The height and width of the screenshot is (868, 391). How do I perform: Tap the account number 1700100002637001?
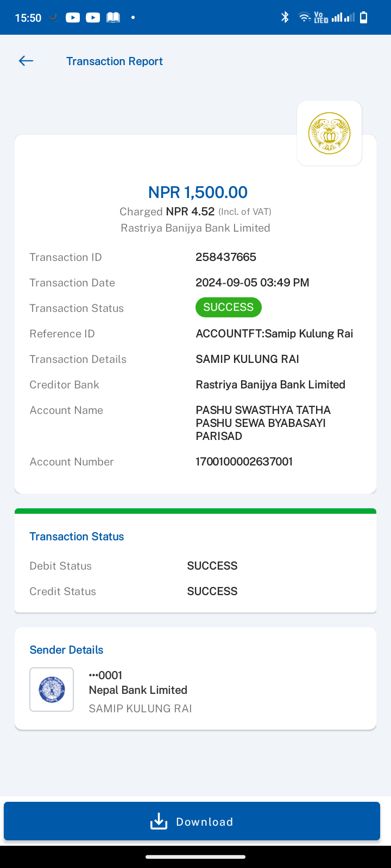pos(244,462)
